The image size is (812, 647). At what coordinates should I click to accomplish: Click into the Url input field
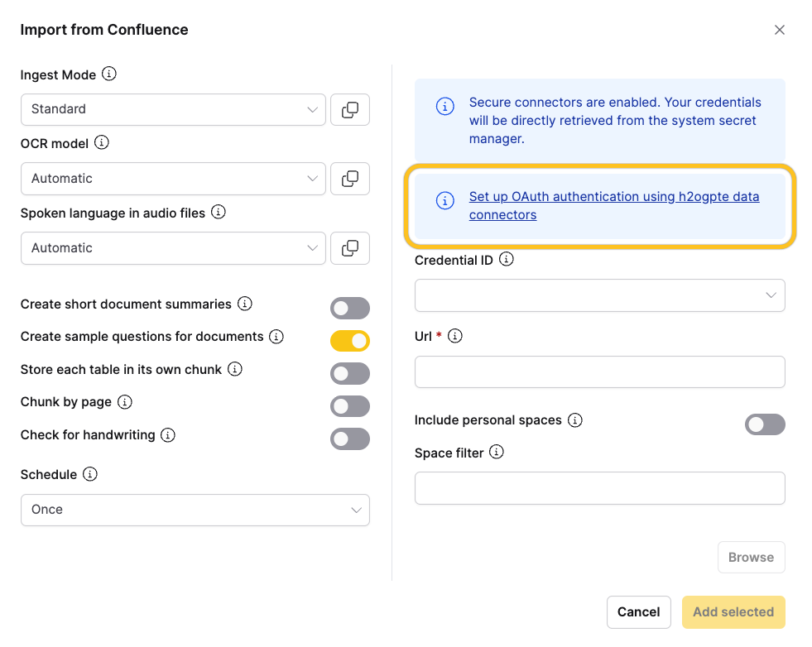599,372
